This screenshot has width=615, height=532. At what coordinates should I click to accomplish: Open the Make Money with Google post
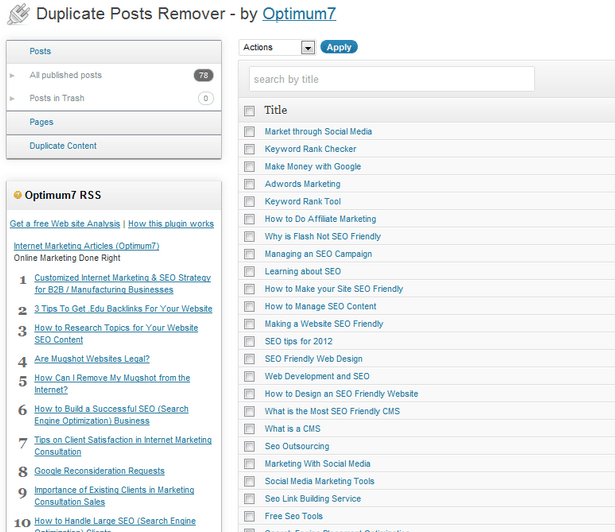313,167
